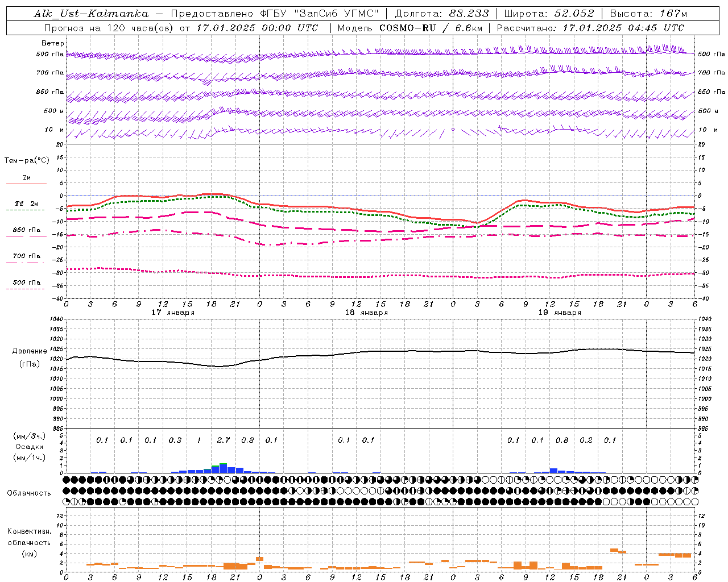Click the Осадки precipitation label

coord(29,447)
